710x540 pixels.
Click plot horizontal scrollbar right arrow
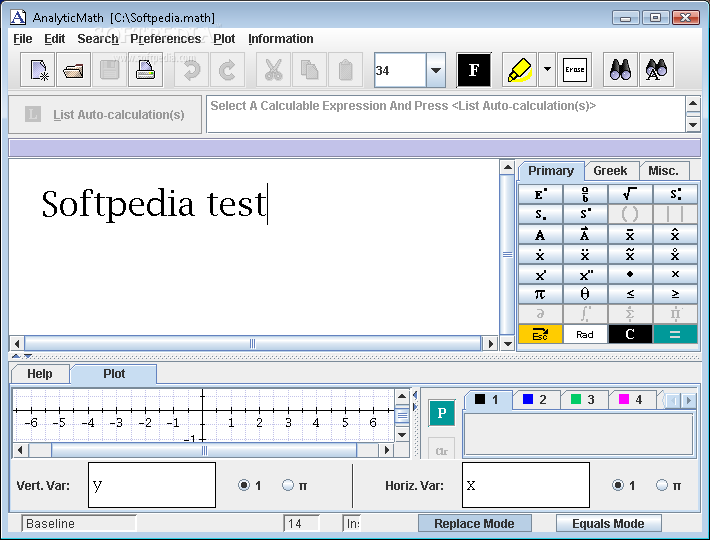(x=386, y=450)
